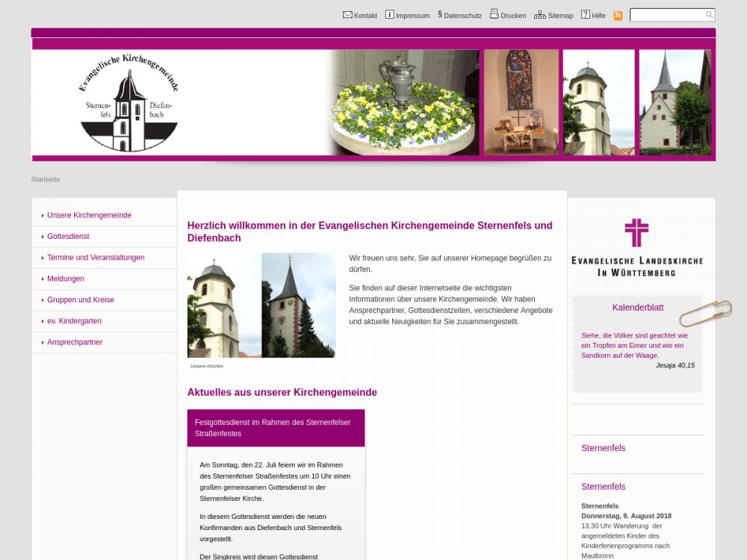Click into the search text field

pyautogui.click(x=667, y=15)
